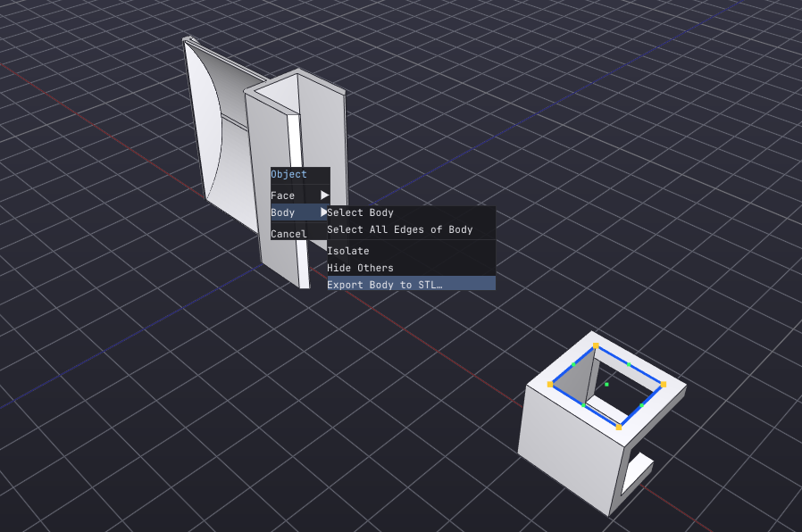This screenshot has width=802, height=532.
Task: Choose Cancel in the context menu
Action: point(298,234)
